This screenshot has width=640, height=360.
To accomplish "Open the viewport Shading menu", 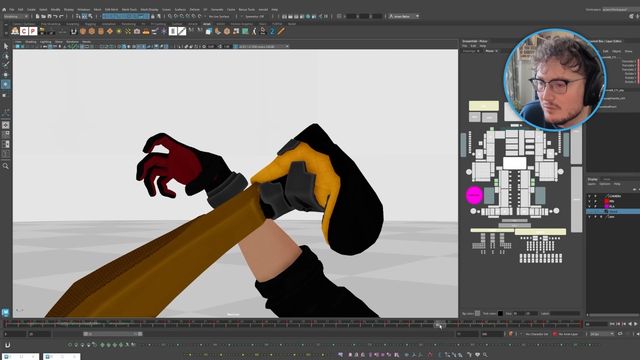I will click(x=31, y=42).
